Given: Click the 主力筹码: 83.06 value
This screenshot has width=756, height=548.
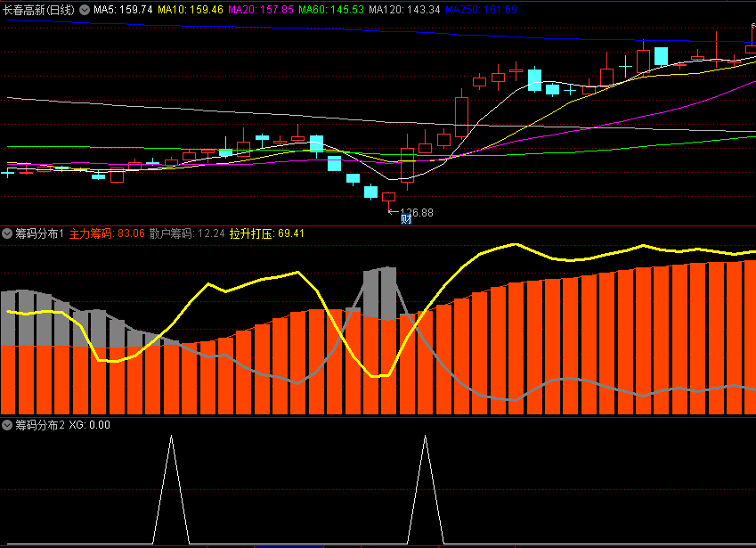Looking at the screenshot, I should [107, 234].
